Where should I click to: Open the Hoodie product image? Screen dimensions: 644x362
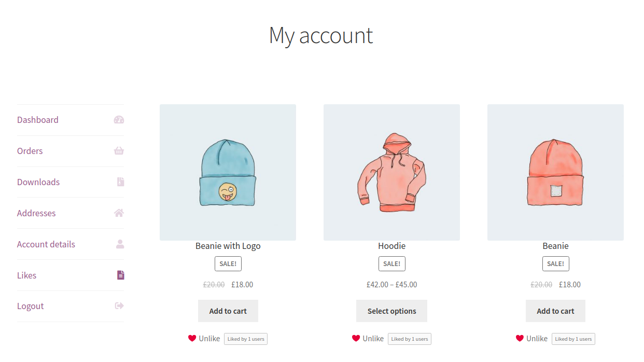coord(391,172)
